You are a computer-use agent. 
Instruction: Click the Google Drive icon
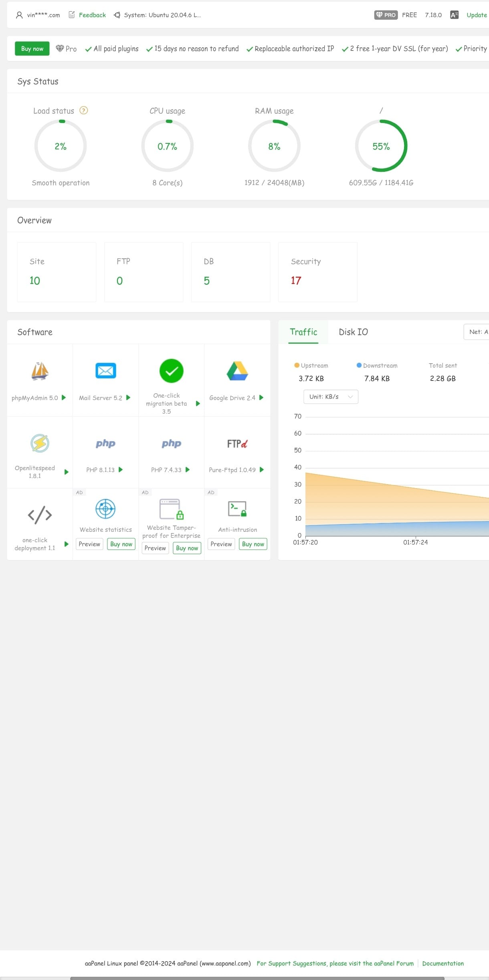(237, 371)
